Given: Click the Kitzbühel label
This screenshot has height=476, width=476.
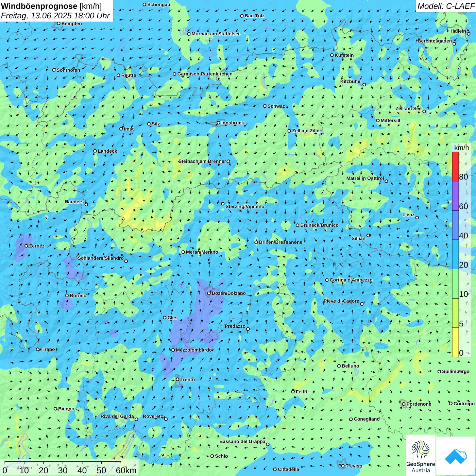Looking at the screenshot, I should (351, 81).
